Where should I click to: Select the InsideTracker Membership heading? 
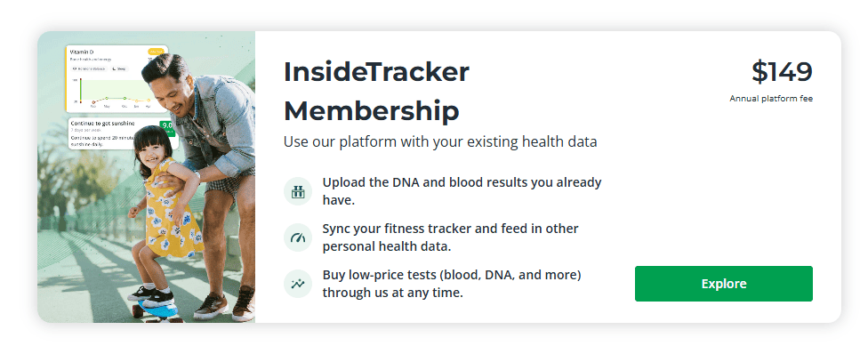(376, 92)
